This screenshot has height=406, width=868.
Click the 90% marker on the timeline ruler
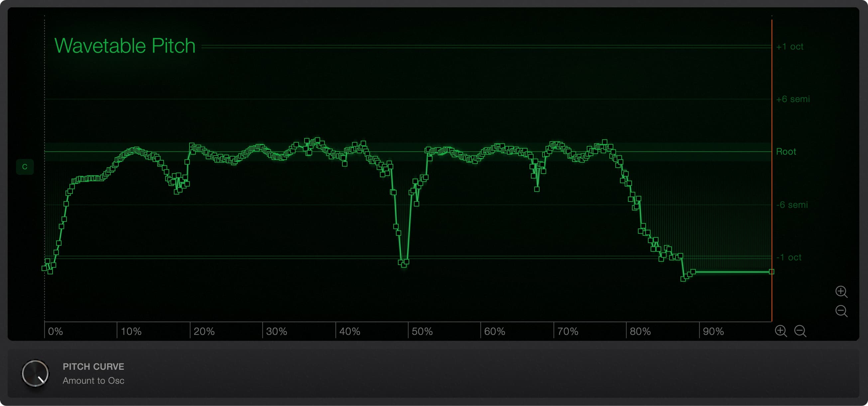pos(713,331)
